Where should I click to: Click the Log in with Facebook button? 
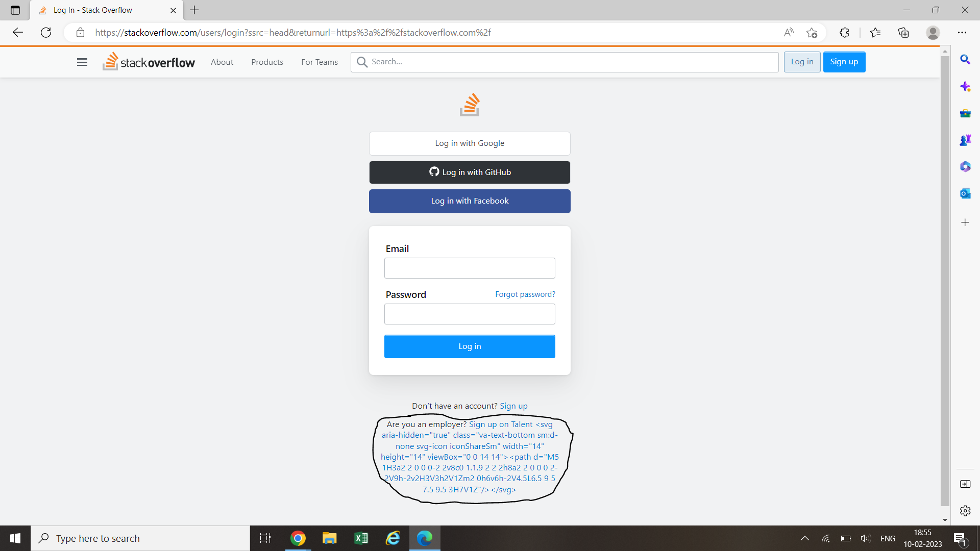pyautogui.click(x=470, y=201)
